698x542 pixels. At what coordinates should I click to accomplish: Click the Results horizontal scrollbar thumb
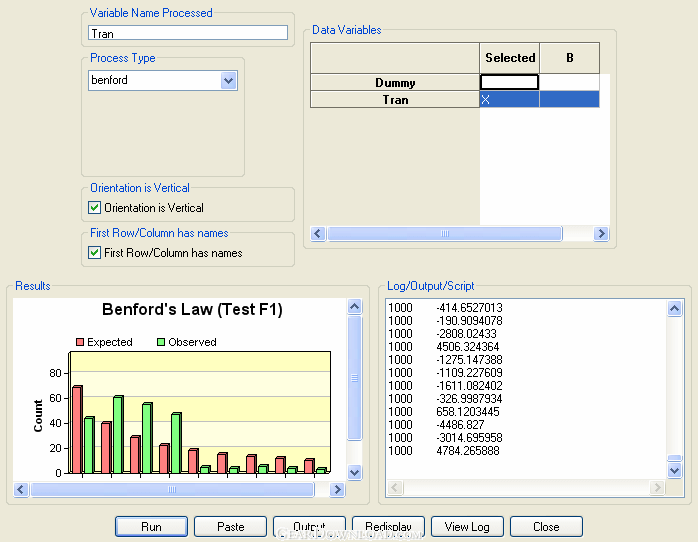(x=172, y=489)
